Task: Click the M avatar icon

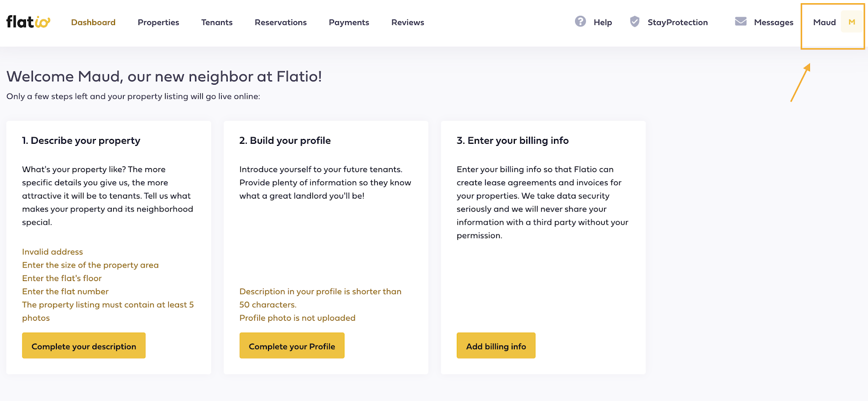Action: point(852,22)
